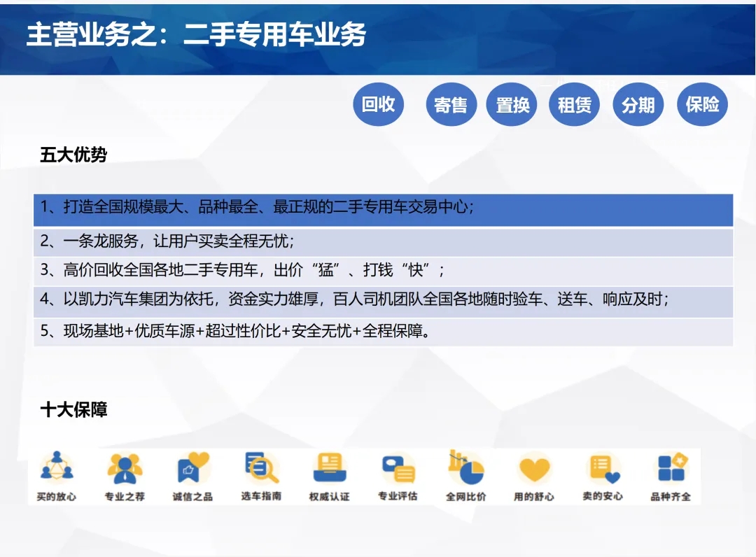The height and width of the screenshot is (557, 756).
Task: Select the 专业评估 chat icon
Action: 398,467
